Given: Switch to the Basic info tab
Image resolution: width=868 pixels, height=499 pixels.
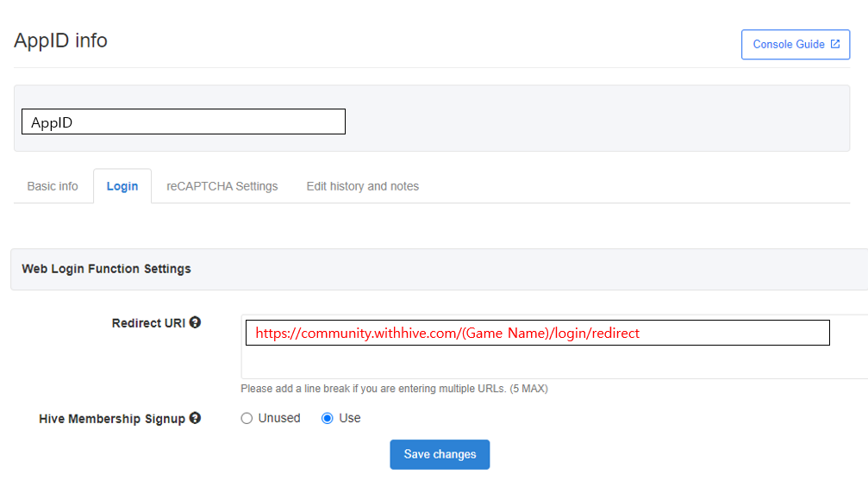Looking at the screenshot, I should pyautogui.click(x=53, y=186).
